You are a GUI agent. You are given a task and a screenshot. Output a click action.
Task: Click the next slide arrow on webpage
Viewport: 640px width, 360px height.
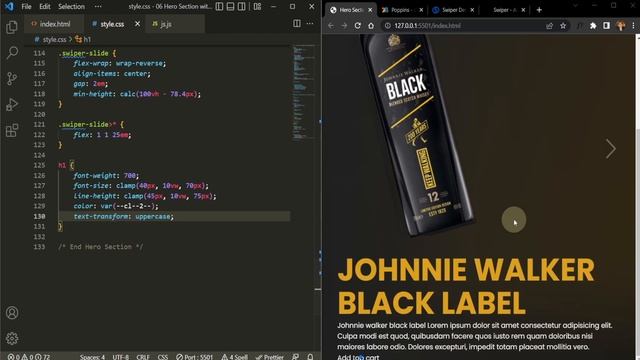[611, 149]
